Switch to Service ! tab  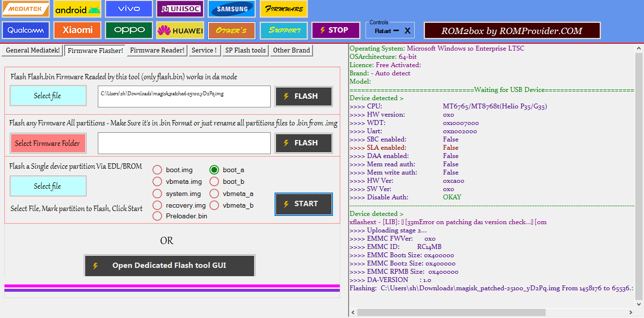(x=204, y=51)
